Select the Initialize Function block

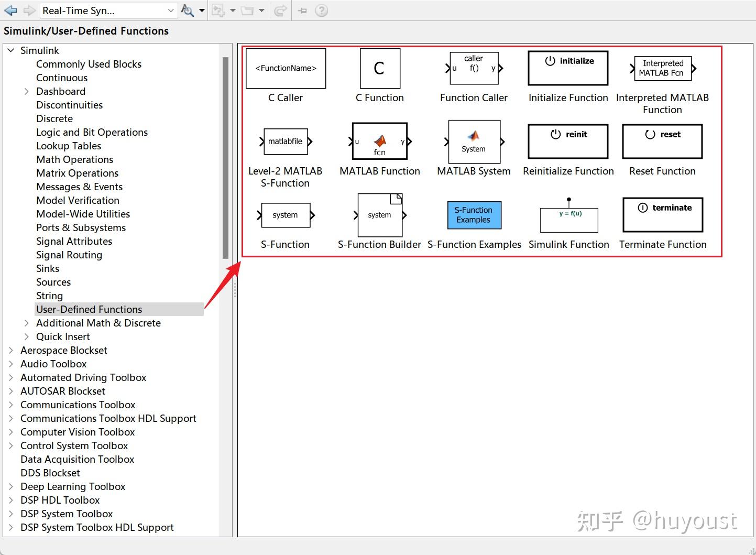pyautogui.click(x=567, y=68)
